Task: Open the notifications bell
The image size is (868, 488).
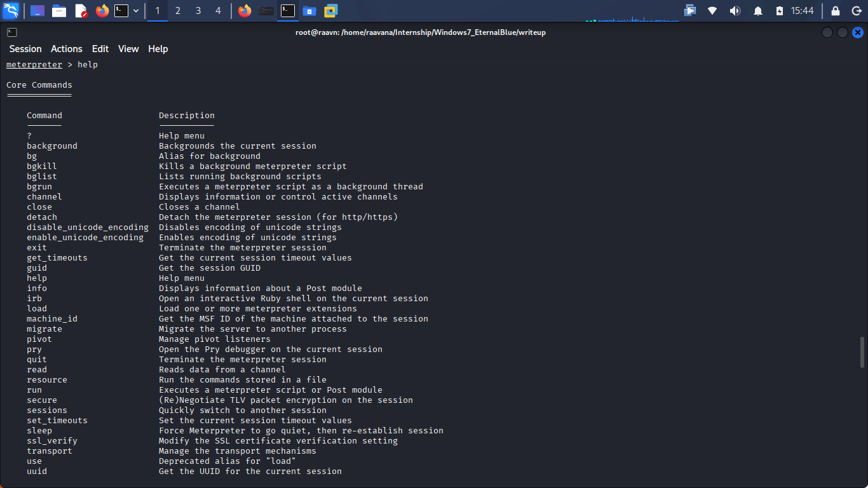Action: [x=758, y=11]
